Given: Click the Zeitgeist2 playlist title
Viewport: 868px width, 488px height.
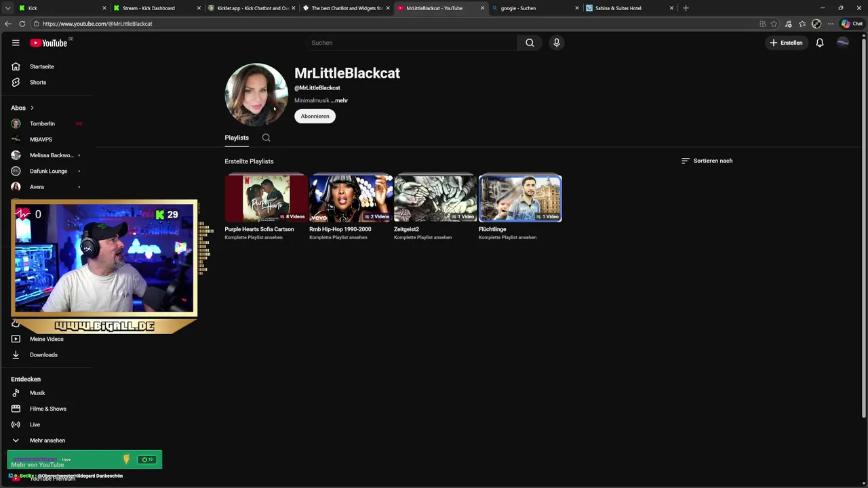Looking at the screenshot, I should (406, 229).
